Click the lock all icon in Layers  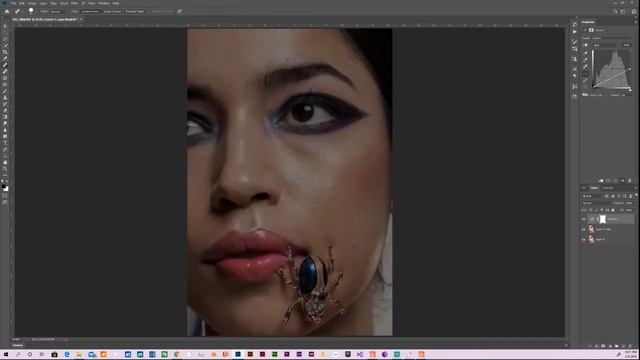point(613,210)
